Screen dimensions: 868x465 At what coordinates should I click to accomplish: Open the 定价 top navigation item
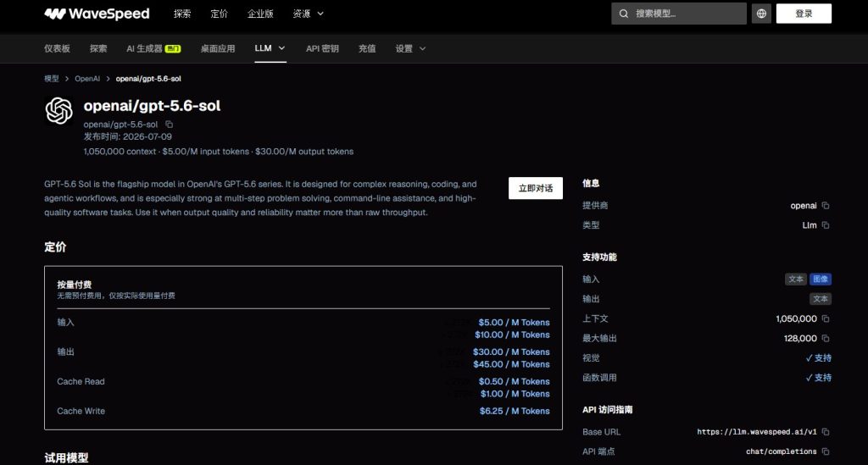click(220, 14)
